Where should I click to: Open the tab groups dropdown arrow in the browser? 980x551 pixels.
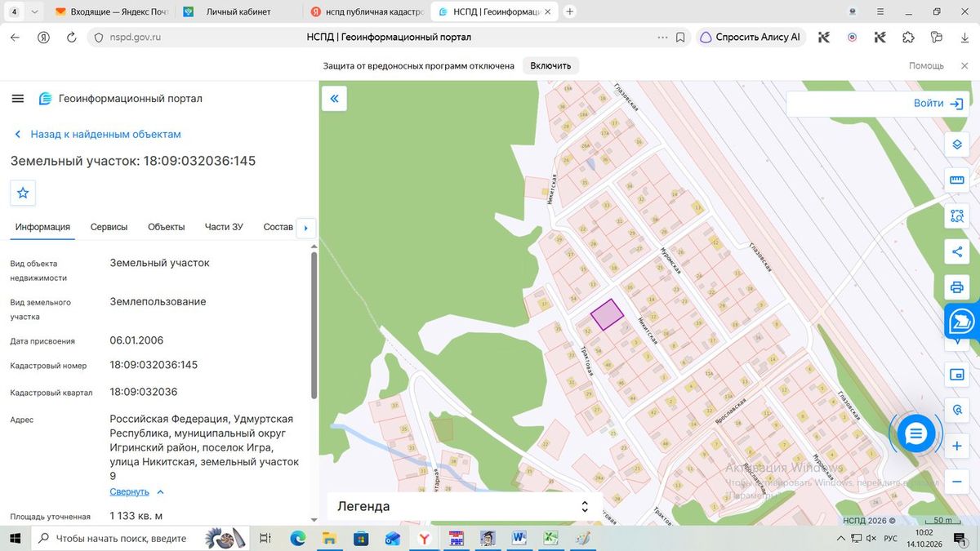[33, 12]
